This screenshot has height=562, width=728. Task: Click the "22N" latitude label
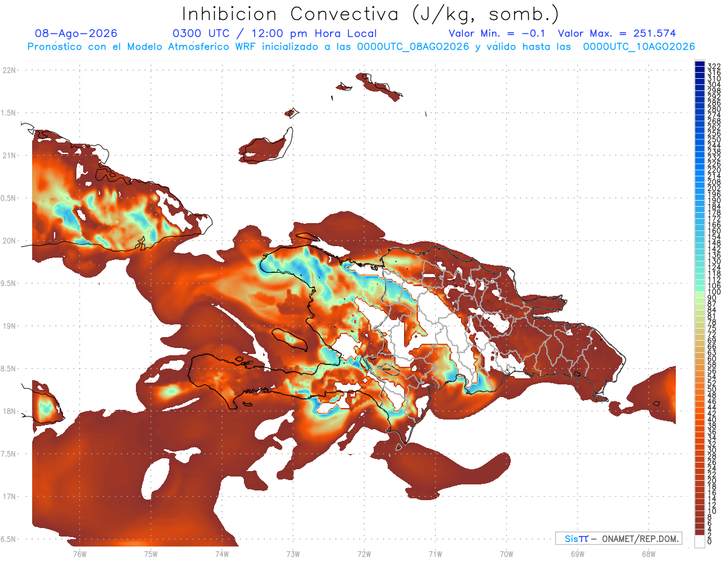point(9,70)
